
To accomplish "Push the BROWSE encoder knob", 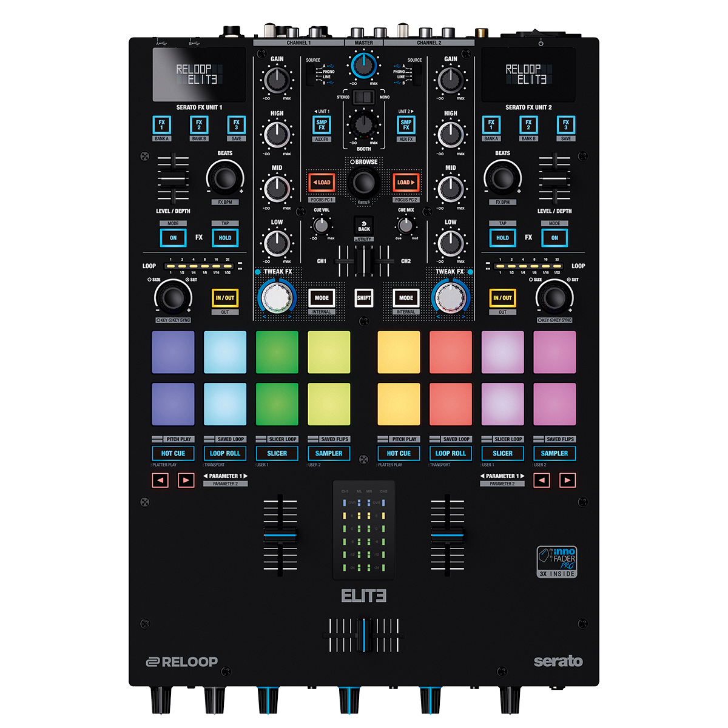I will 363,181.
